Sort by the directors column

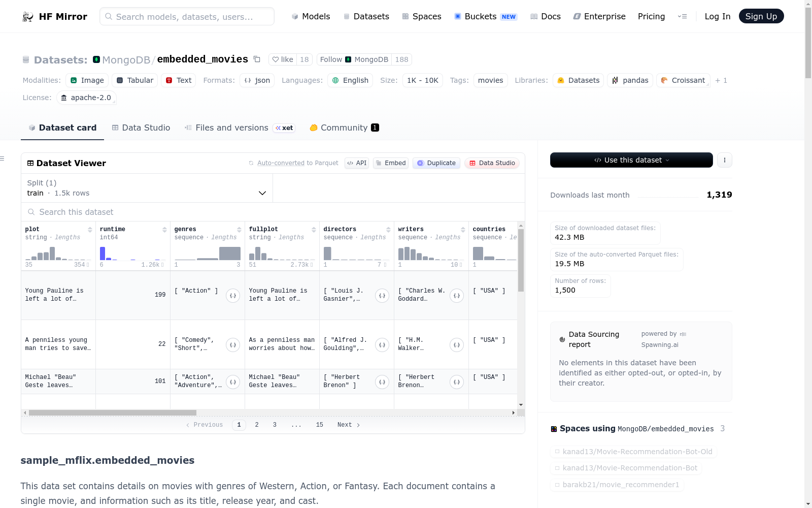[388, 230]
